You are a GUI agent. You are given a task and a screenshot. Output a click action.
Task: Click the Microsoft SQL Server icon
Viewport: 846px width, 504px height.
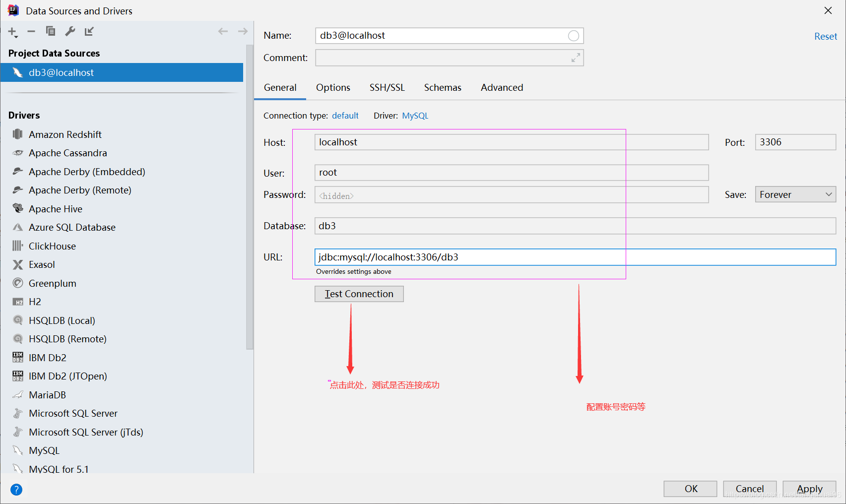18,413
